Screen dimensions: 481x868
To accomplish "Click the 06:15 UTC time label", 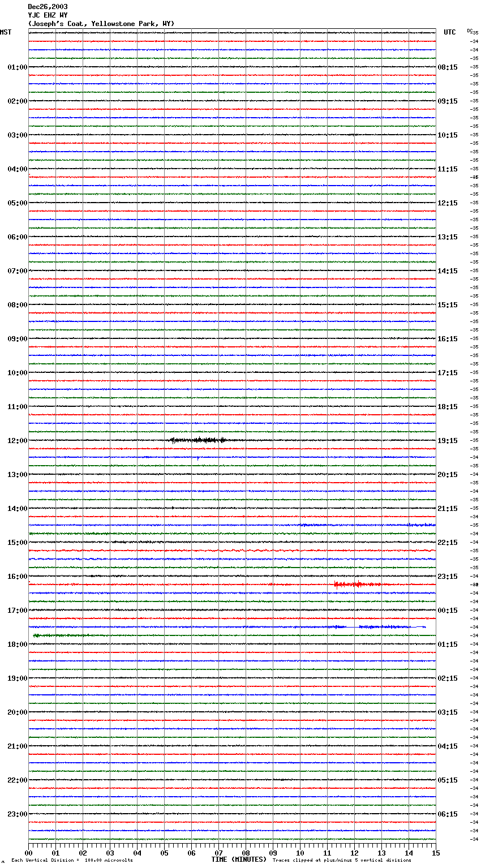I will [x=448, y=814].
